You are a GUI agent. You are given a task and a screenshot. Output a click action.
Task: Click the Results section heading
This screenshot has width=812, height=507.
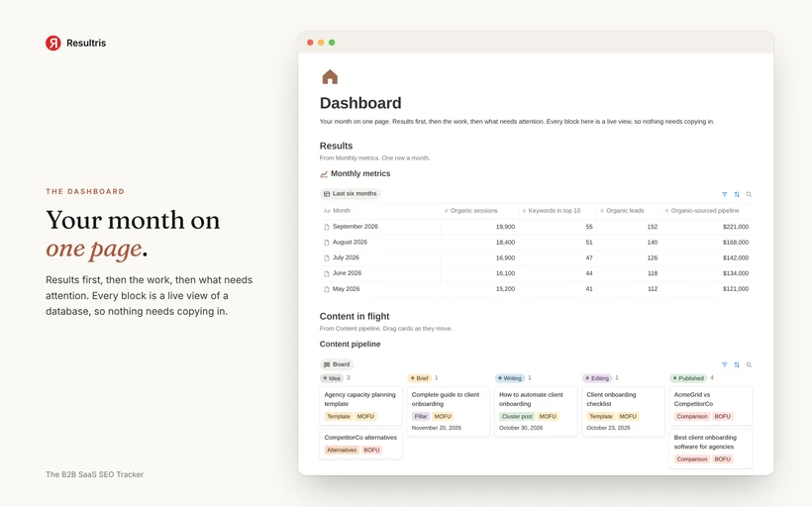click(336, 146)
